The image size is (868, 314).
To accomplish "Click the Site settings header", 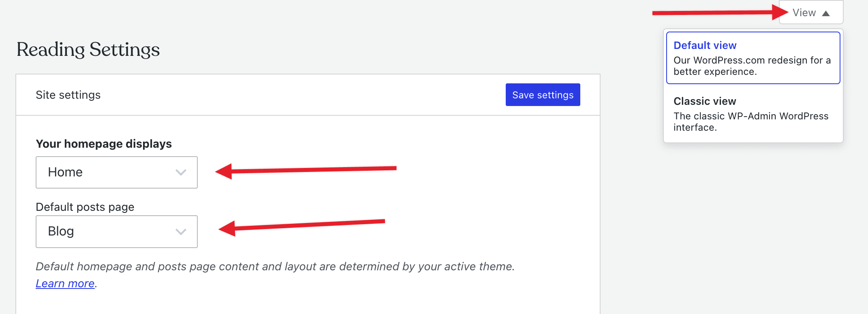I will [x=68, y=95].
